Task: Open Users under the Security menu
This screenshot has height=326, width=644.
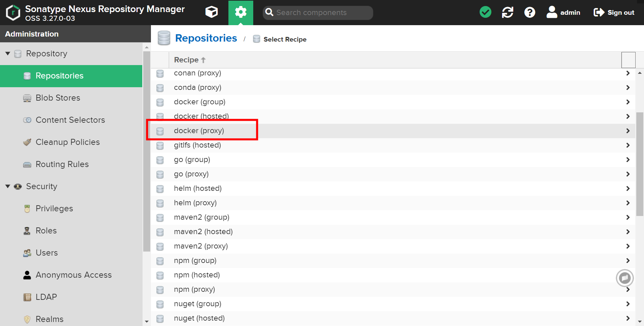Action: coord(46,253)
